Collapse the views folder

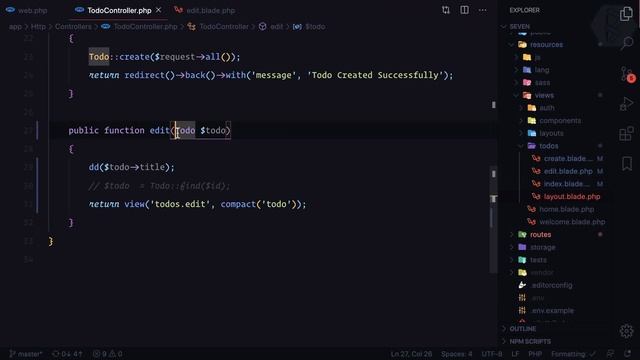tap(544, 95)
